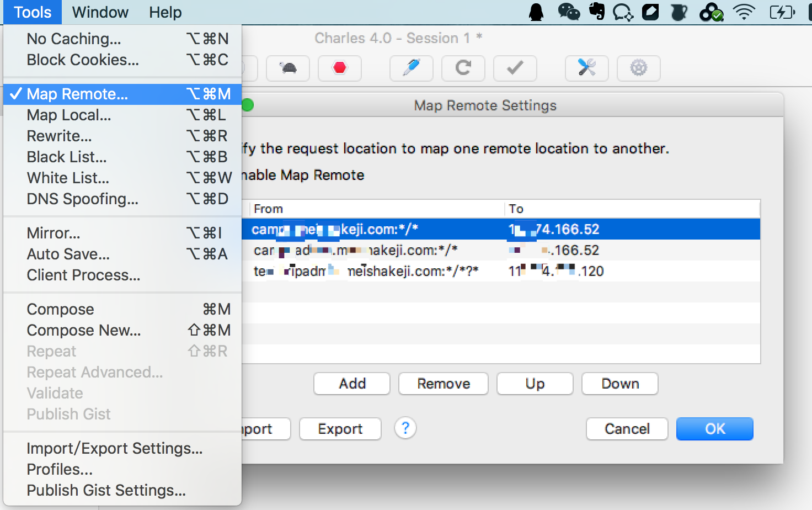
Task: Click the green zoom dot on dialog
Action: coord(248,105)
